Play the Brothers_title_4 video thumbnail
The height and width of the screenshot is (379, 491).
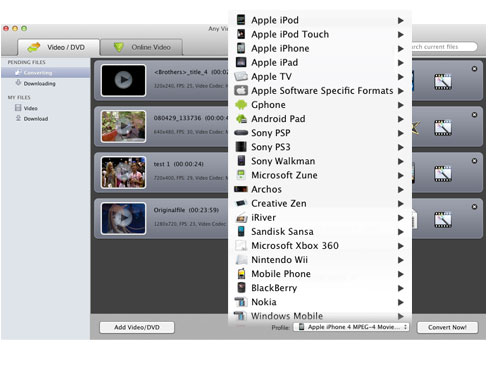point(123,80)
